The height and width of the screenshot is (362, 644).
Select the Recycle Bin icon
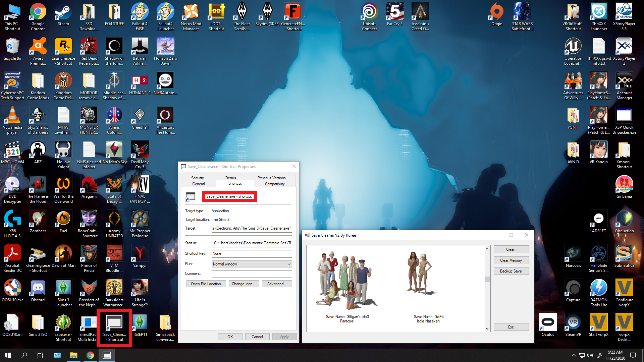(x=12, y=49)
